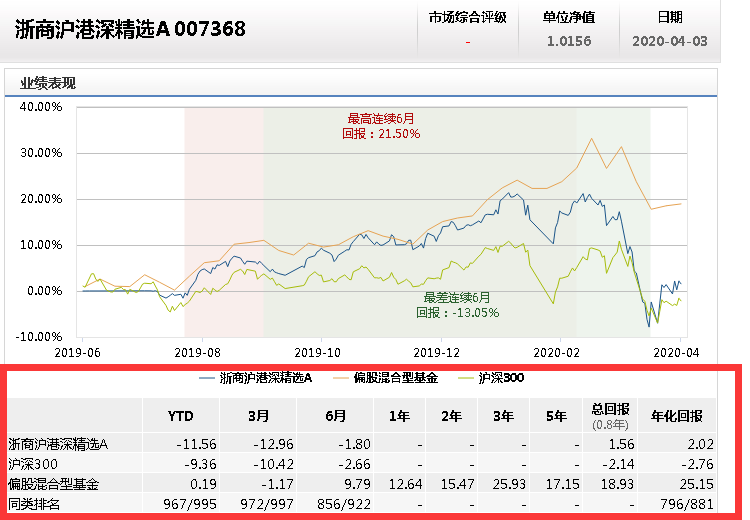Select the 3年 column header
The image size is (750, 520).
503,416
